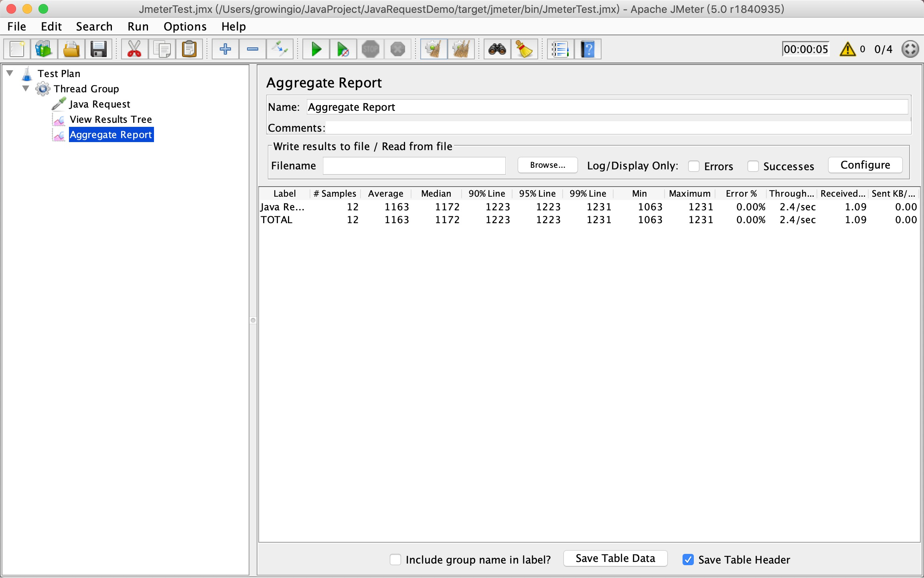Viewport: 924px width, 578px height.
Task: Select Thread Group in the tree
Action: pos(86,89)
